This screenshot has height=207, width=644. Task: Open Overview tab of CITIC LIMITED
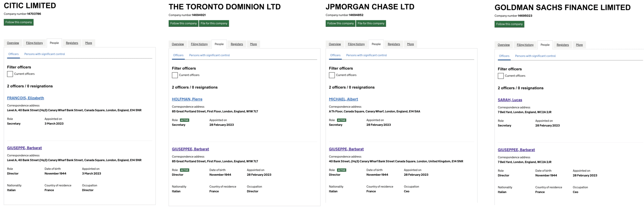tap(13, 43)
